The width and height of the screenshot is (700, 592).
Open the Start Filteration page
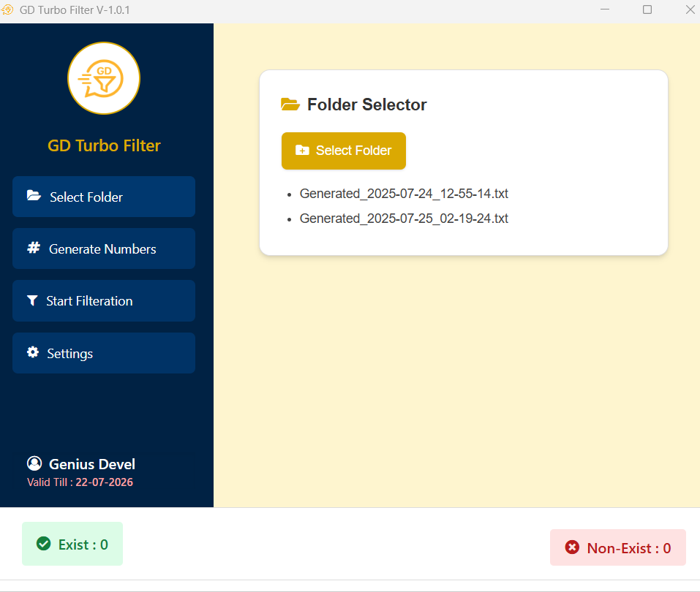pos(104,300)
